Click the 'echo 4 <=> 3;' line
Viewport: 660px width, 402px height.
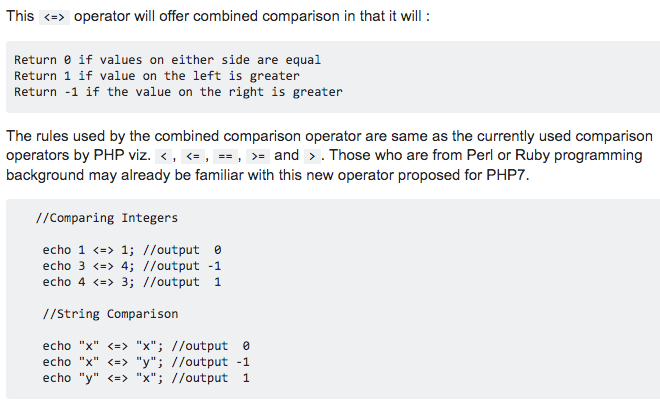click(131, 282)
